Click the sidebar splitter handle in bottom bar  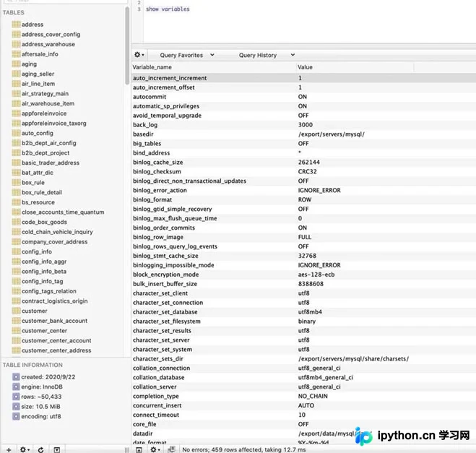click(127, 449)
